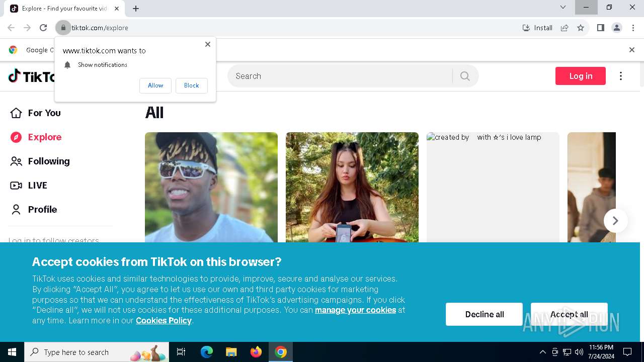
Task: Go back in browser history
Action: click(11, 28)
